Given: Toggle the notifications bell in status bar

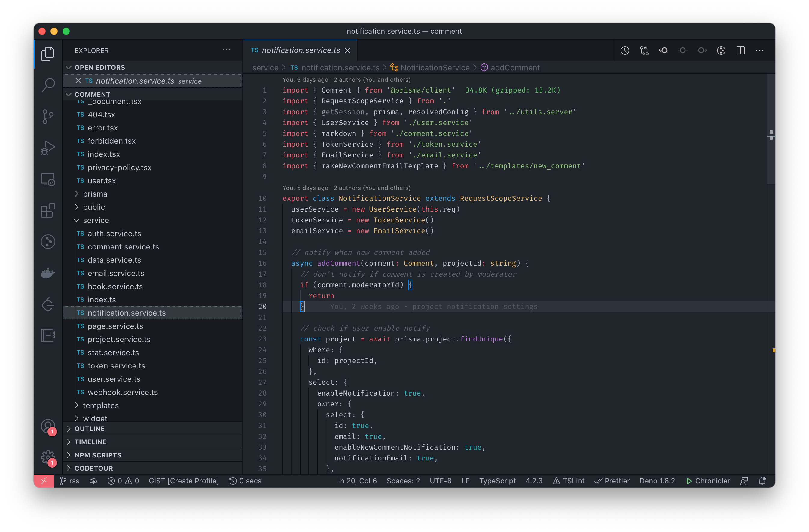Looking at the screenshot, I should click(x=762, y=481).
